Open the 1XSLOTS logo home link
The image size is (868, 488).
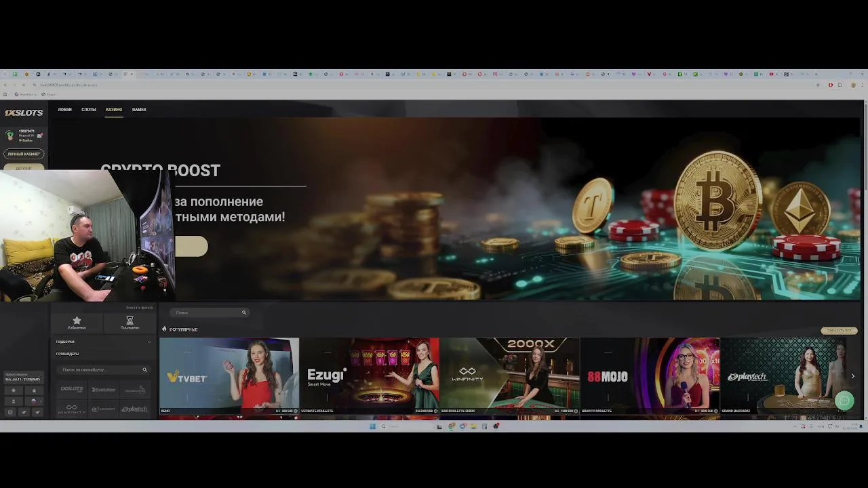click(x=24, y=113)
